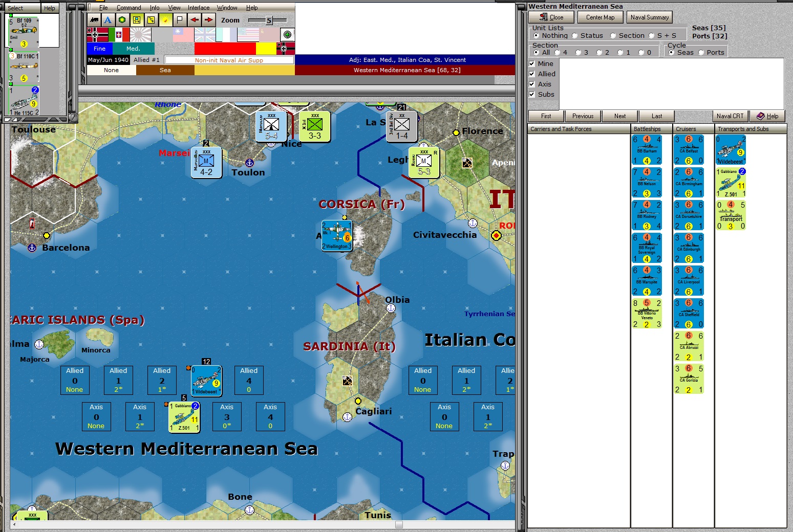
Task: Select the German flag in country bar
Action: pos(97,35)
